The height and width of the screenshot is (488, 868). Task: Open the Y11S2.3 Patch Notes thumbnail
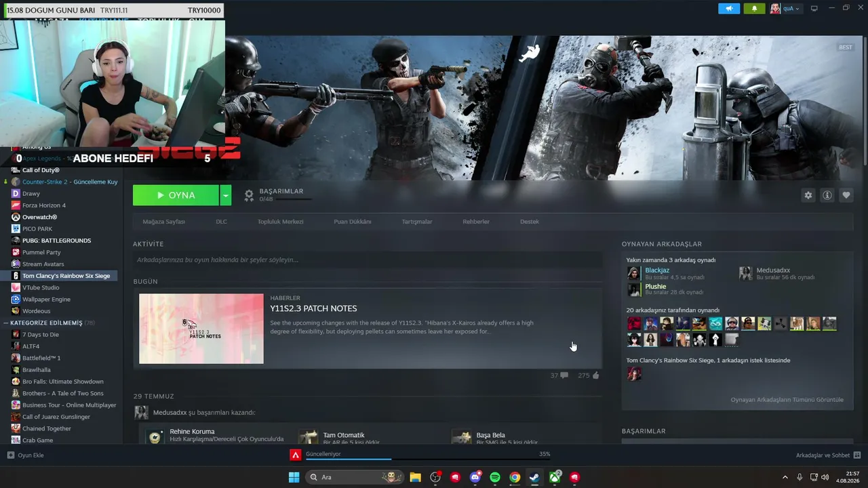pyautogui.click(x=201, y=329)
